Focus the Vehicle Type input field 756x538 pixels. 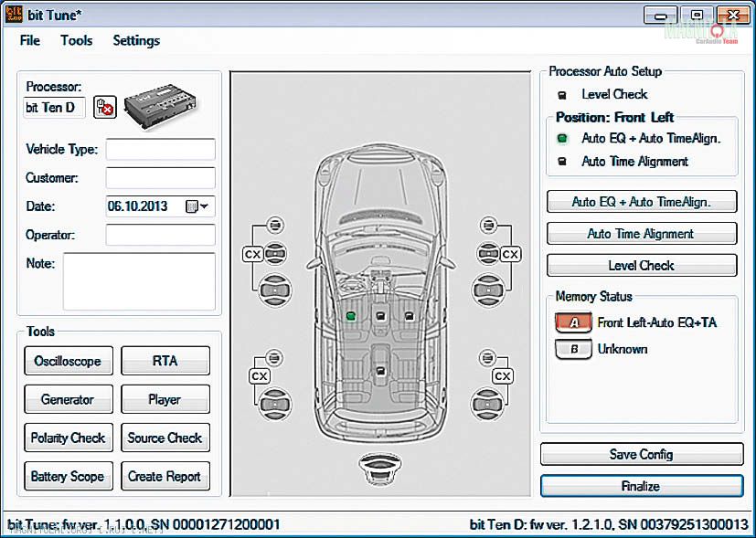click(x=161, y=149)
